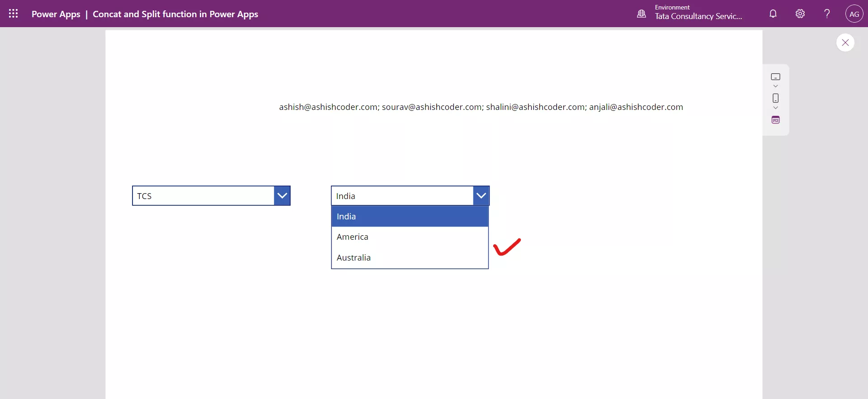Open the TCS dropdown arrow

coord(282,196)
